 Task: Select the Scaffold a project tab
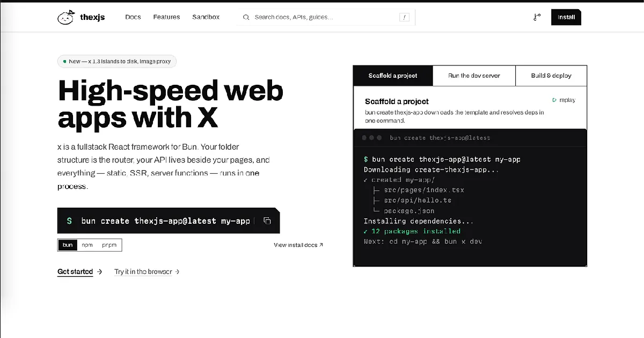[x=393, y=76]
